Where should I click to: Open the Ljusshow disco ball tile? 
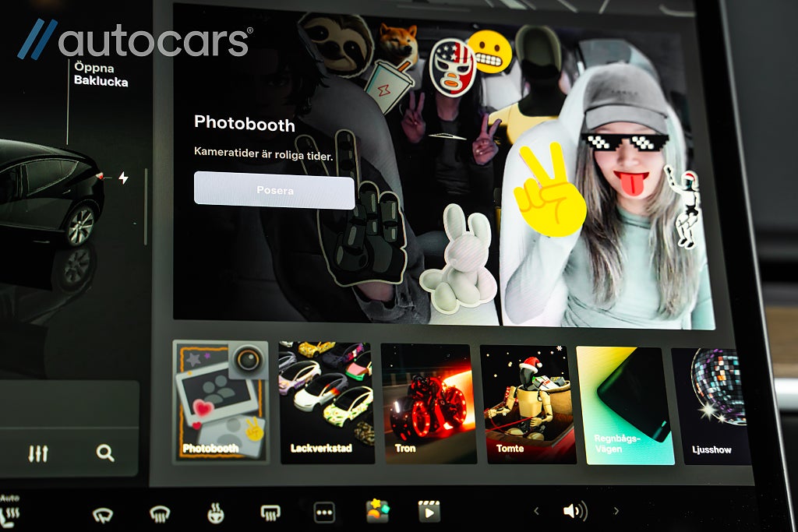point(711,407)
